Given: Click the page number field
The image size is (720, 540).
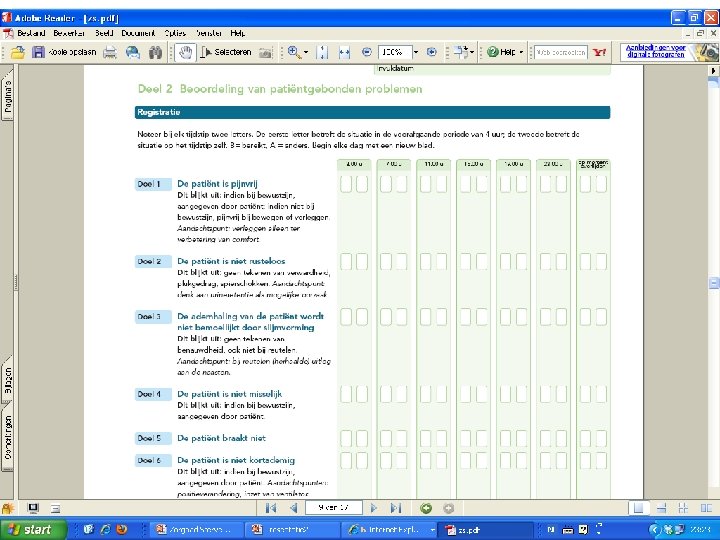Looking at the screenshot, I should (334, 508).
